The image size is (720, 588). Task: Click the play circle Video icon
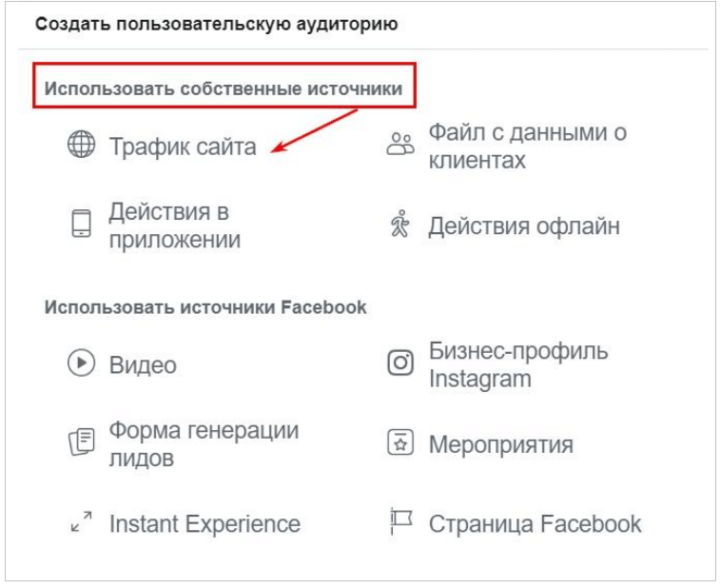(81, 364)
